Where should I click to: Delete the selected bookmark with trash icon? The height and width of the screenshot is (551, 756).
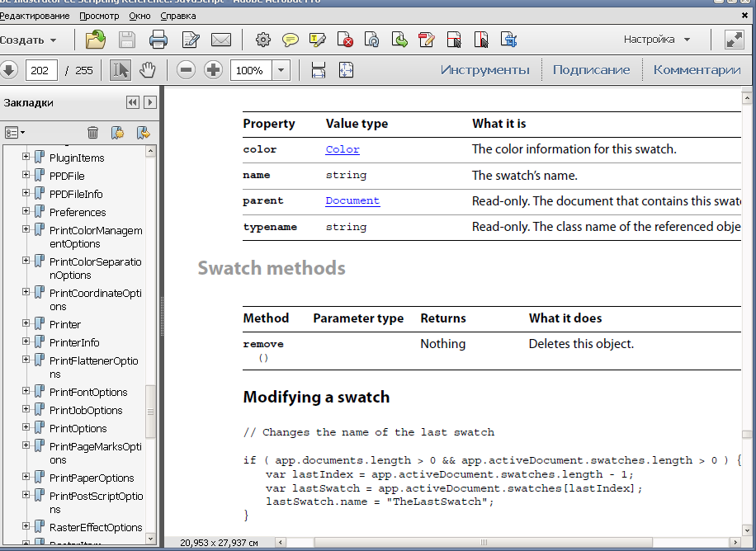(93, 132)
